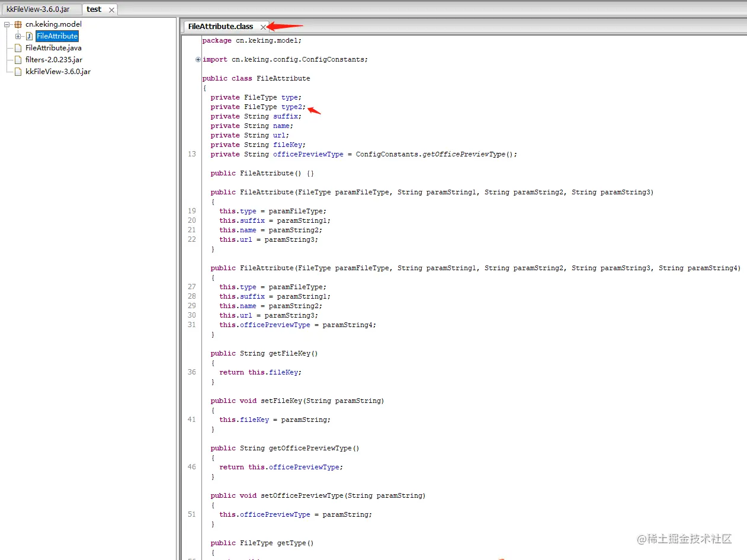This screenshot has height=560, width=747.
Task: Close the FileAttribute.class tab
Action: (x=263, y=27)
